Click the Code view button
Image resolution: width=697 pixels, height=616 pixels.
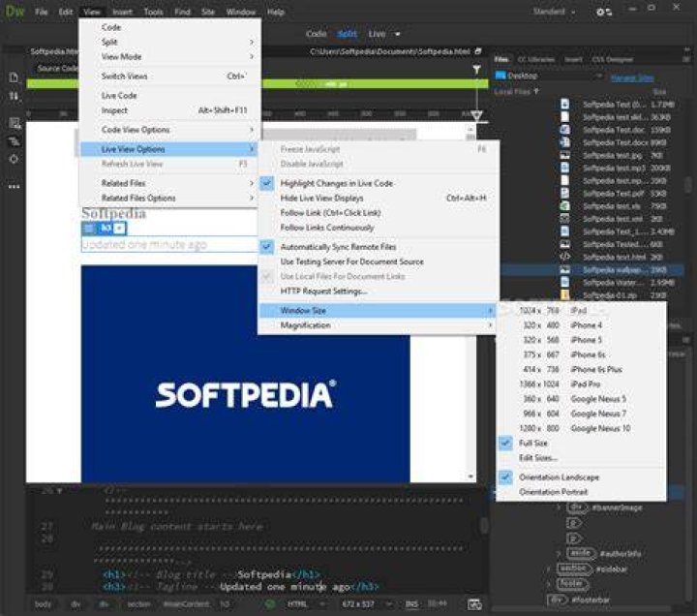(x=316, y=34)
